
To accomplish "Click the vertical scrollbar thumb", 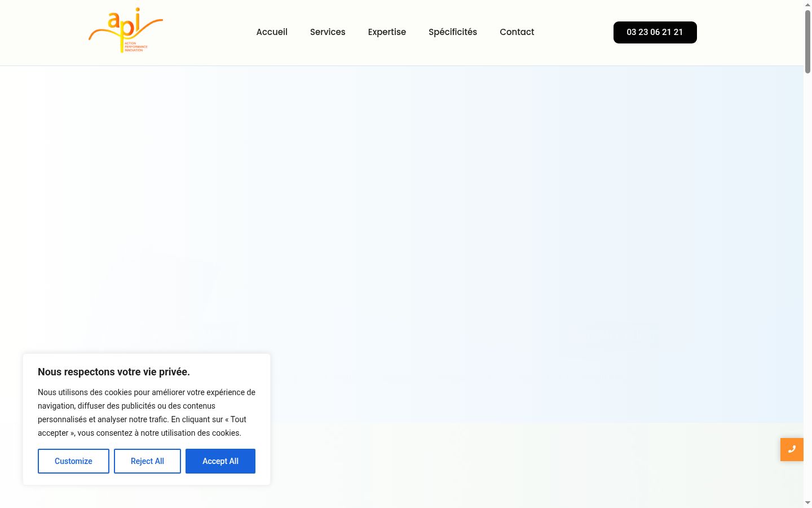I will (807, 41).
